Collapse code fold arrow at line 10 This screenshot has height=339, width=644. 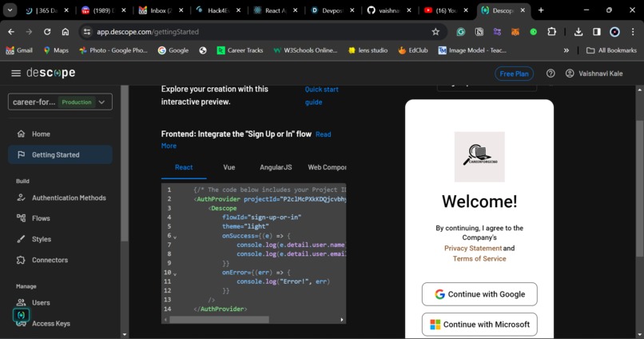(x=175, y=274)
